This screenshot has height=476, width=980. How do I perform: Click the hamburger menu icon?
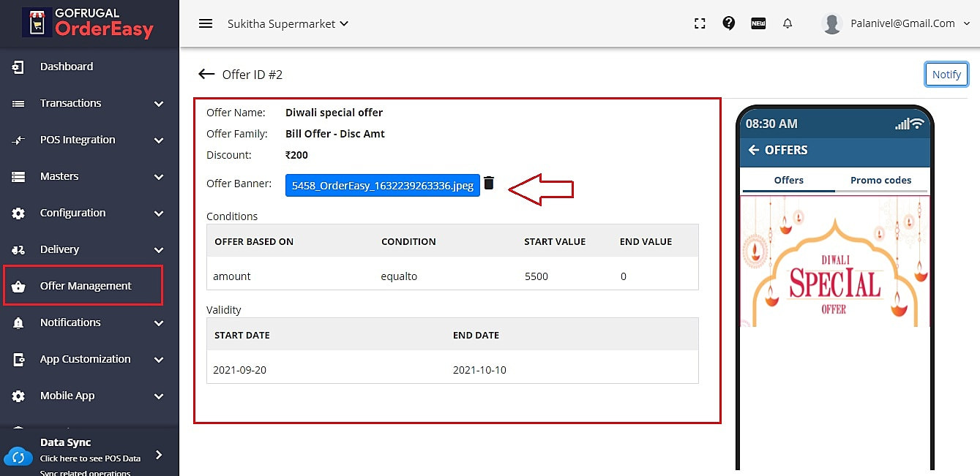click(x=206, y=23)
